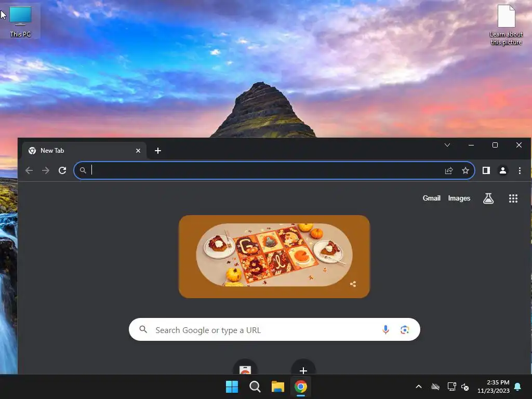
Task: Open the Chrome side panel icon
Action: (486, 170)
